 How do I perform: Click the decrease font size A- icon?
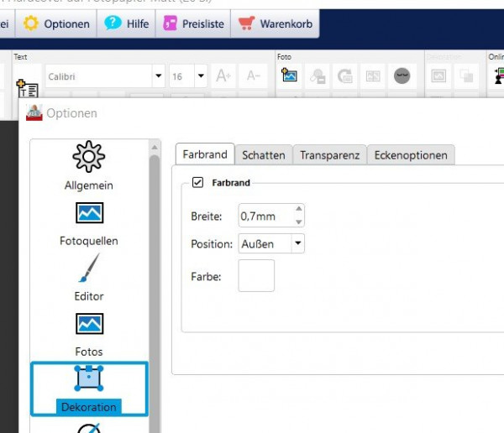[x=254, y=76]
